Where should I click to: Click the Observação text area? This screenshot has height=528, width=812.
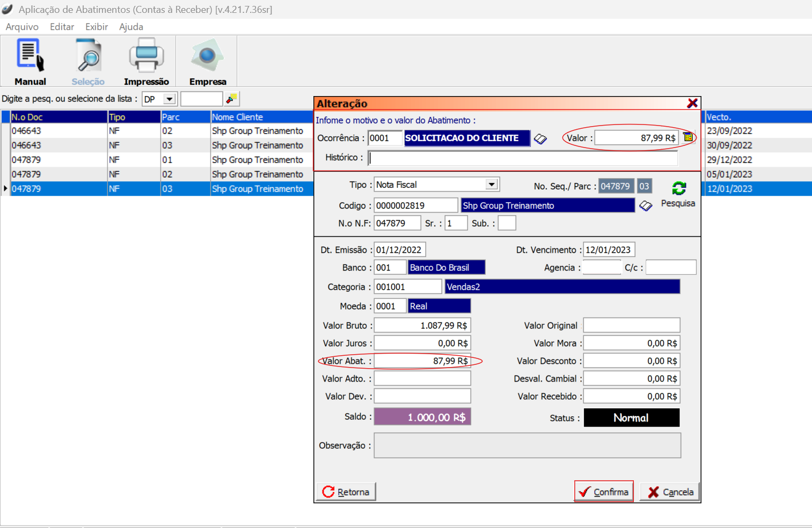click(x=527, y=446)
